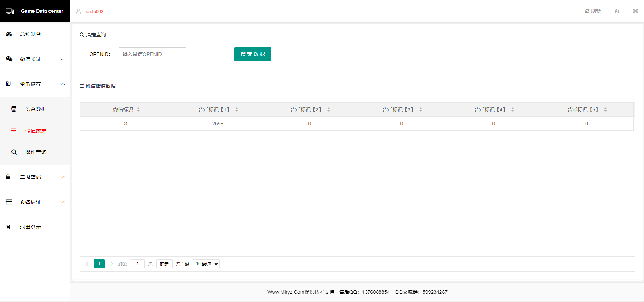Viewport: 644px width, 302px height.
Task: Go to 总控制台 dashboard
Action: pos(30,34)
